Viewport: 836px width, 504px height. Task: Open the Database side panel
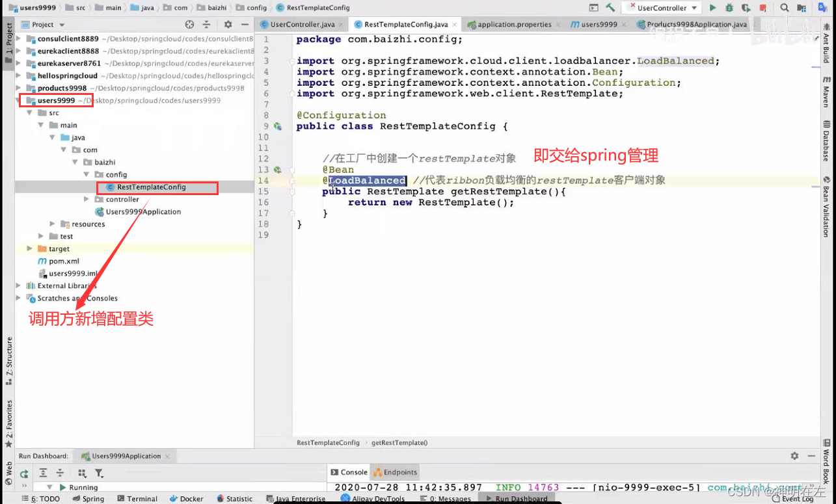coord(826,140)
